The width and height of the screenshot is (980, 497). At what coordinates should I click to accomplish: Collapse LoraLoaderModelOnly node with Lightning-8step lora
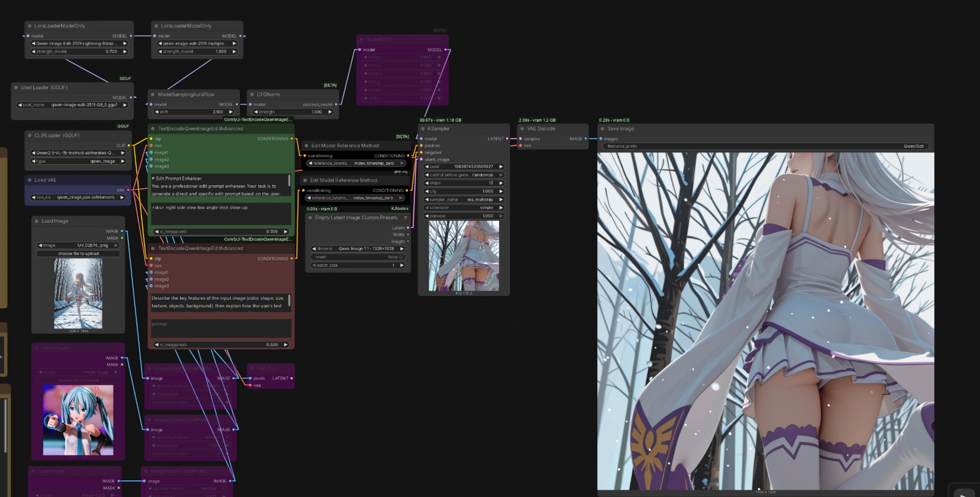click(x=30, y=26)
